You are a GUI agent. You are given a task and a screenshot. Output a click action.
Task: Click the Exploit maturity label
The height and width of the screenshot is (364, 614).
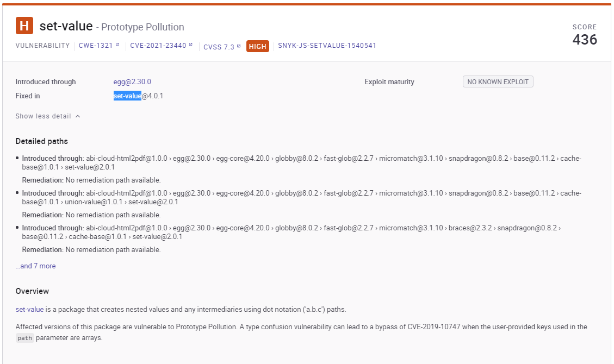click(389, 81)
